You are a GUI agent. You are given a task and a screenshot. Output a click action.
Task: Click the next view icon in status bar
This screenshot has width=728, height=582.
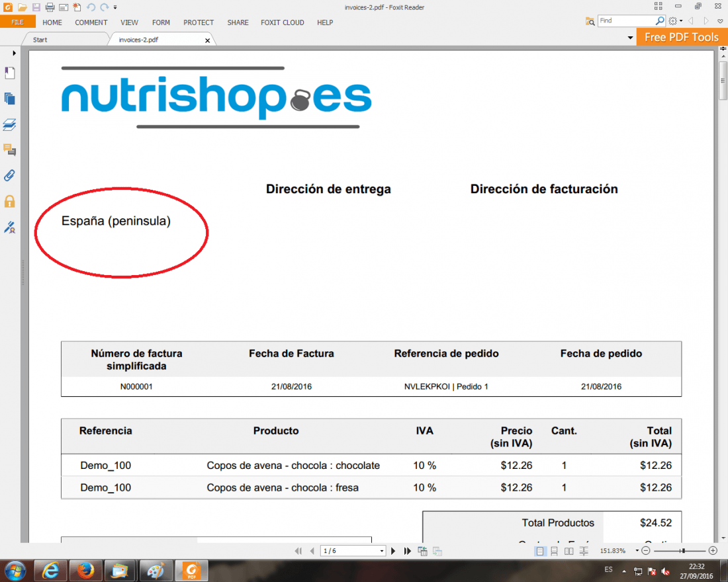(x=437, y=551)
